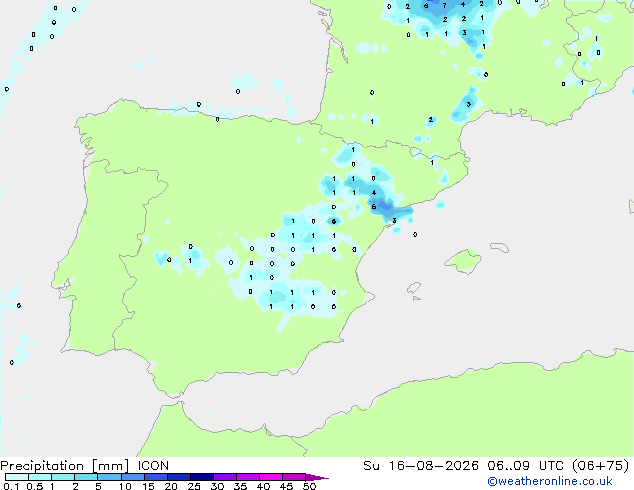Select the ICON model name label
634x490 pixels.
153,466
